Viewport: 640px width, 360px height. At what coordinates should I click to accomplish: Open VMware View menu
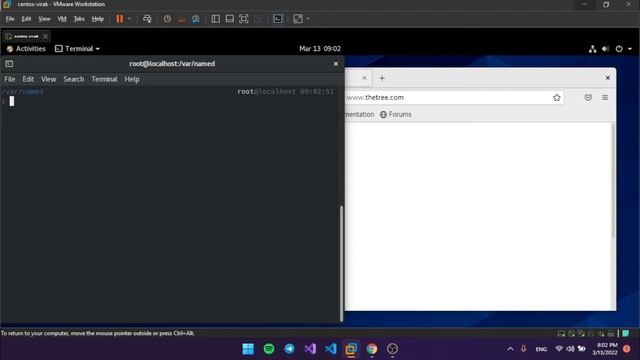click(44, 19)
